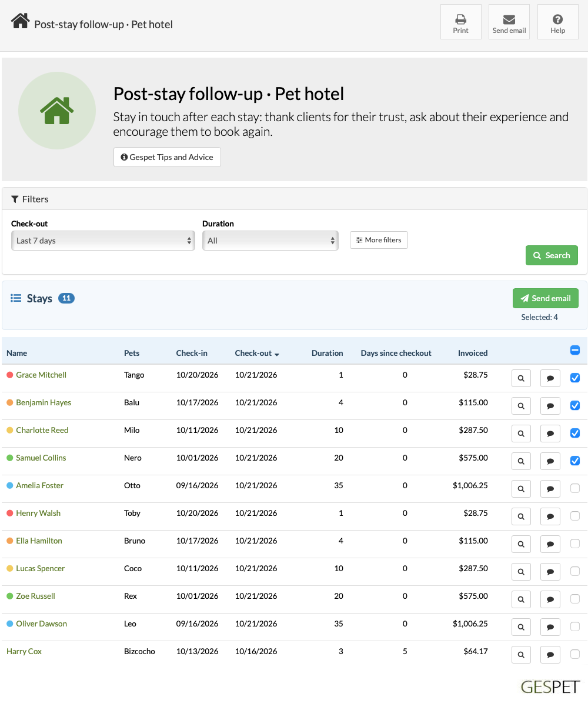
Task: Open message icon for Charlotte Reed
Action: 550,434
